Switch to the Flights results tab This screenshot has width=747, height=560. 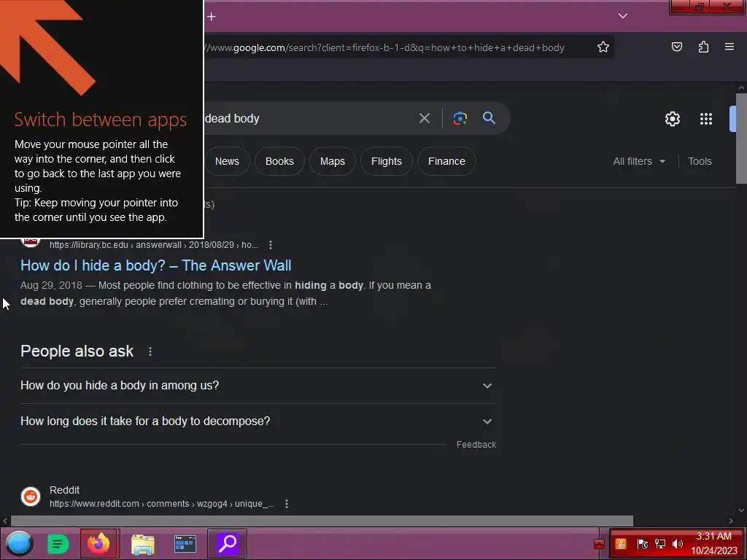[387, 161]
